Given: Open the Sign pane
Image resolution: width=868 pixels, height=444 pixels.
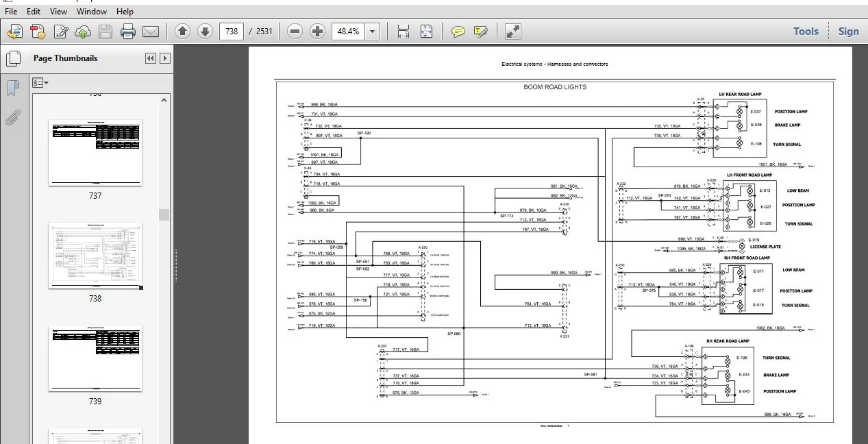Looking at the screenshot, I should (848, 31).
